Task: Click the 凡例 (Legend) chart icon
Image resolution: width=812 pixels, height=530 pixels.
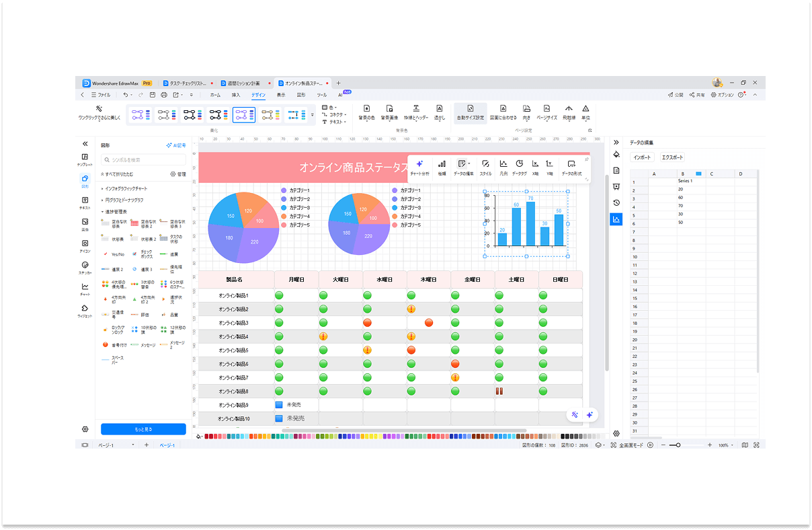Action: click(503, 167)
